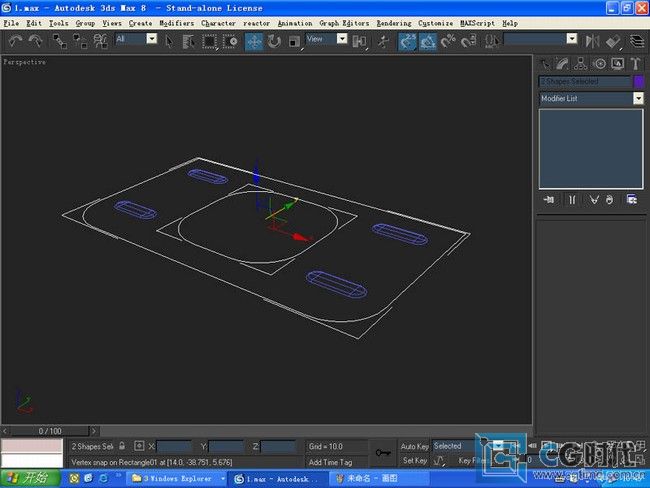The height and width of the screenshot is (488, 650).
Task: Activate the Select Object arrow tool
Action: coord(169,41)
